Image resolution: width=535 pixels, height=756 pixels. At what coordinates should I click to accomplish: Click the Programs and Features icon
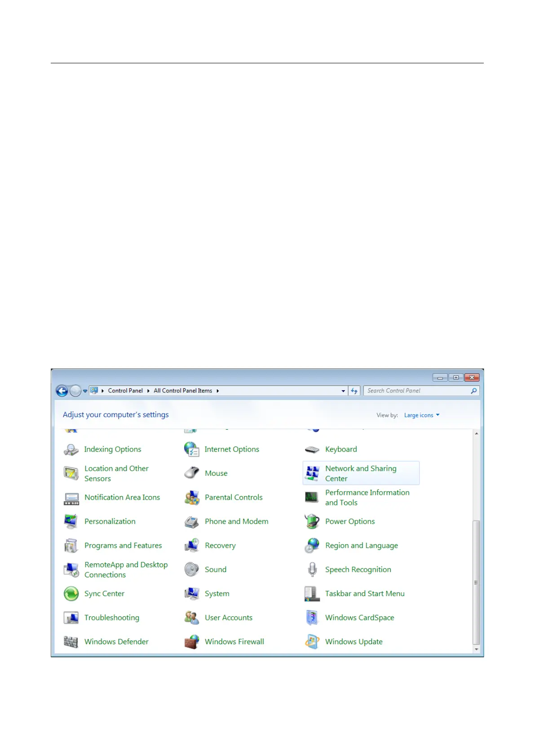coord(71,545)
